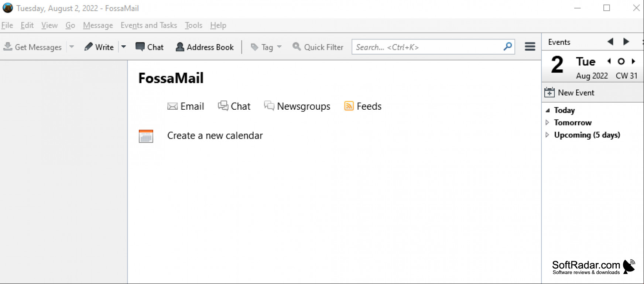Collapse the Today events group

[548, 110]
